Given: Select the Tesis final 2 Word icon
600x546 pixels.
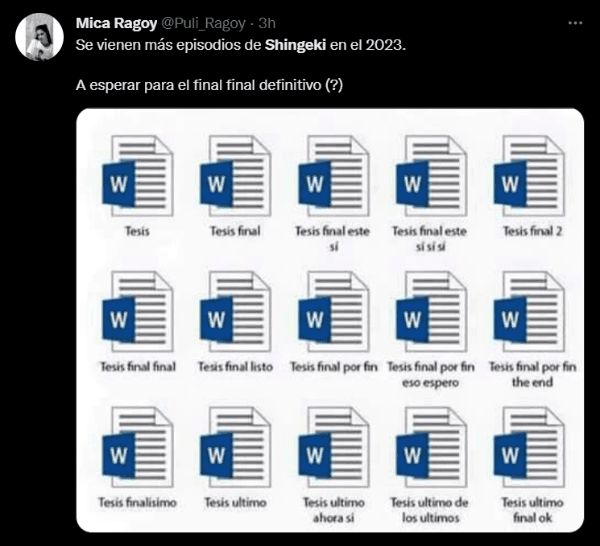Looking at the screenshot, I should click(528, 178).
